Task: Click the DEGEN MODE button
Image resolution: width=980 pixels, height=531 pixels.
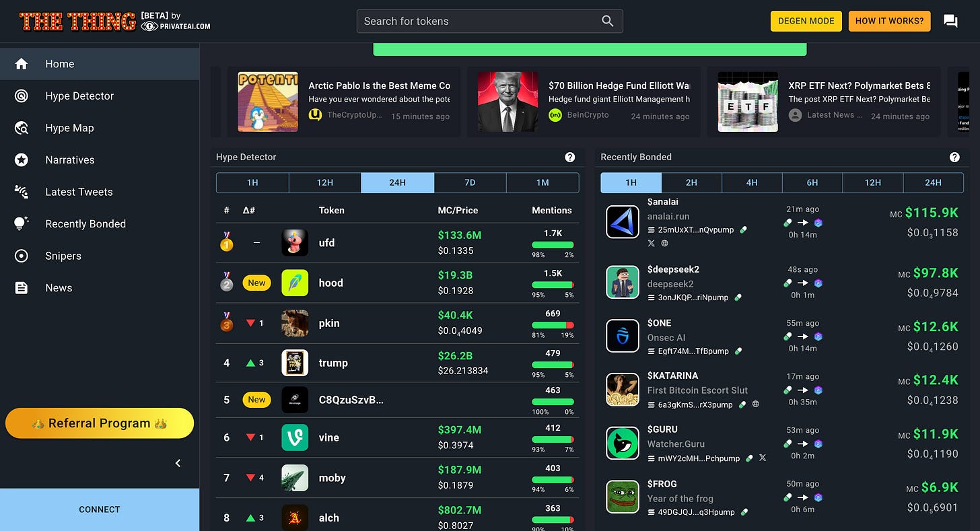Action: tap(806, 21)
